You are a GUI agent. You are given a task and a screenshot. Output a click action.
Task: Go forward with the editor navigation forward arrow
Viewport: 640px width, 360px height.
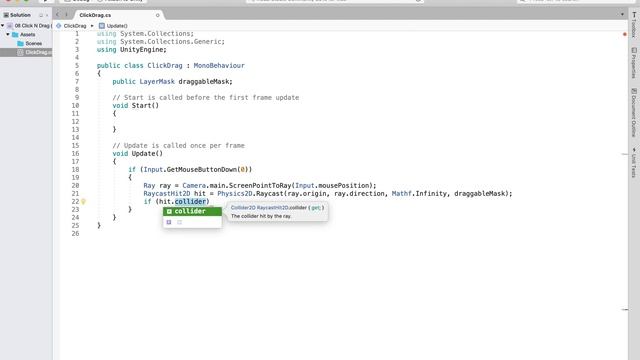[66, 15]
